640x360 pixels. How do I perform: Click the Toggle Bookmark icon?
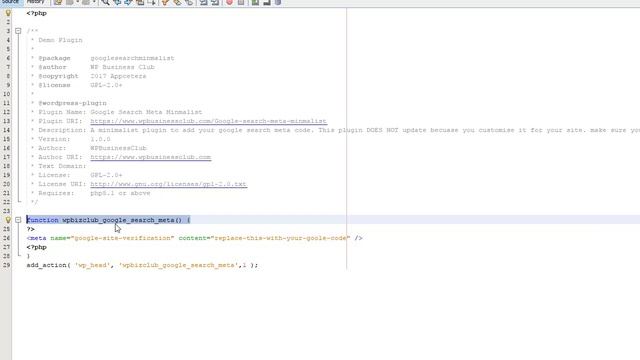[x=189, y=2]
